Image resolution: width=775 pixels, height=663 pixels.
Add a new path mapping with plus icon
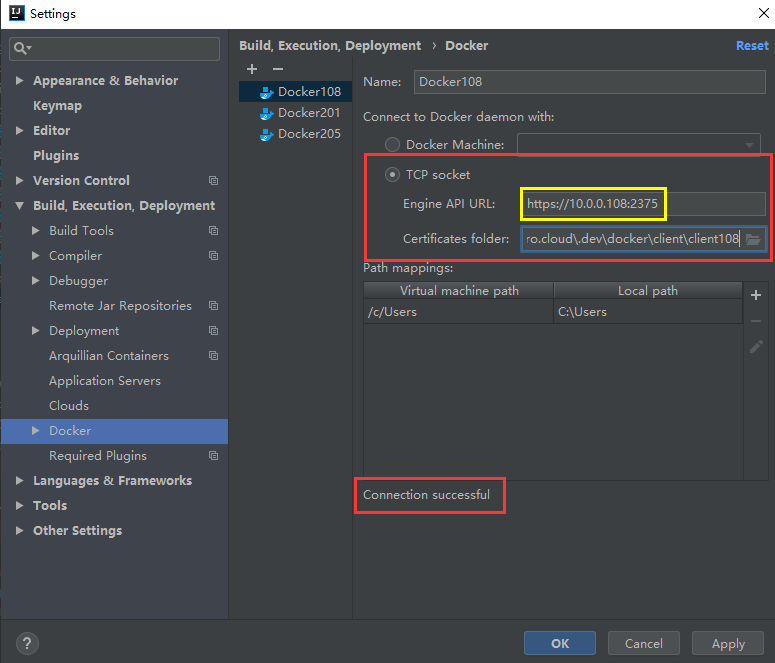[x=756, y=295]
